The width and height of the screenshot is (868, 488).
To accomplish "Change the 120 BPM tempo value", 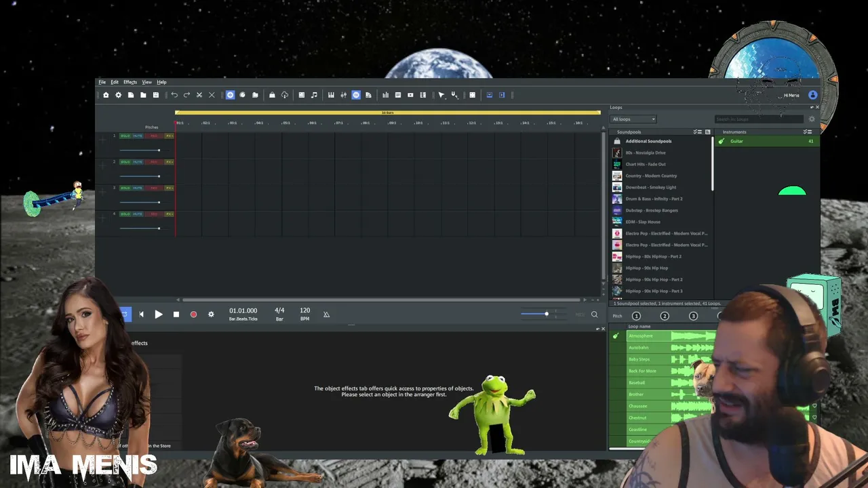I will click(x=305, y=310).
